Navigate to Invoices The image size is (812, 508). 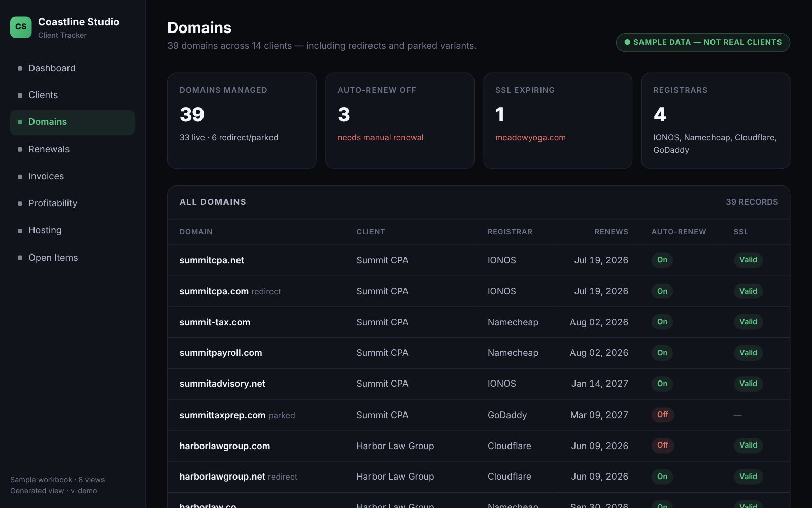click(73, 176)
